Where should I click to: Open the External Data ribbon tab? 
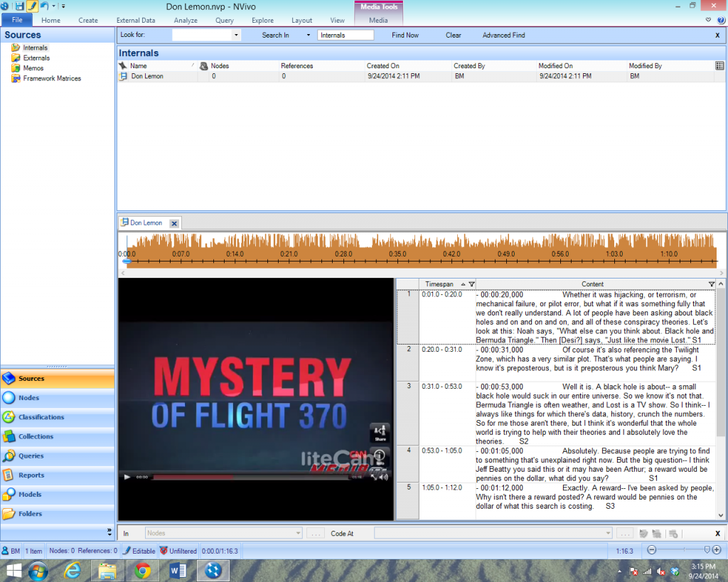click(x=136, y=21)
